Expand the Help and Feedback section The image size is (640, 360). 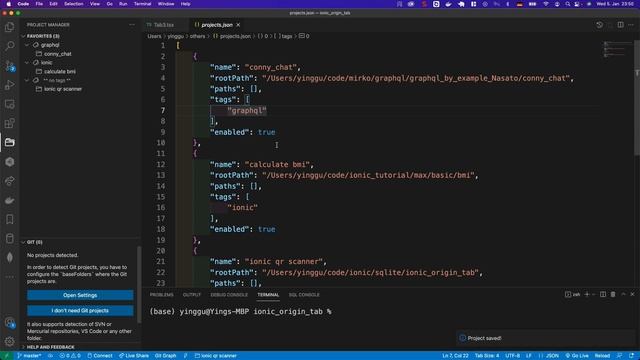[x=23, y=347]
